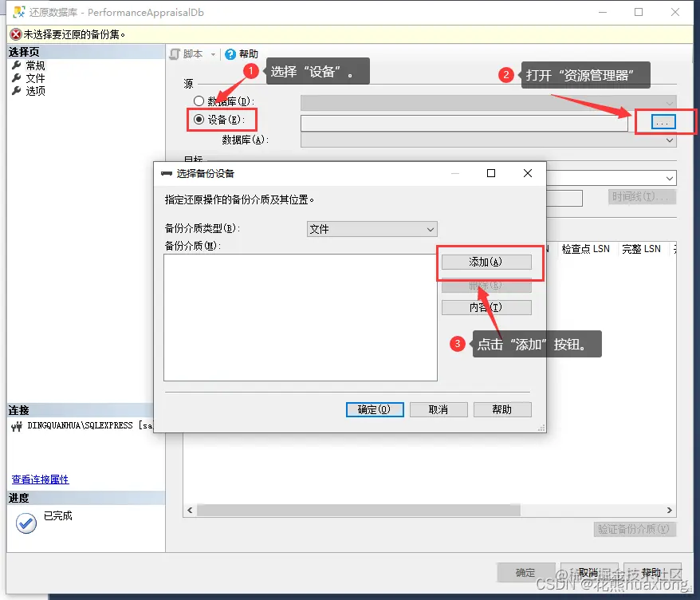Image resolution: width=700 pixels, height=600 pixels.
Task: Click the scrollbar left arrow
Action: tap(190, 510)
